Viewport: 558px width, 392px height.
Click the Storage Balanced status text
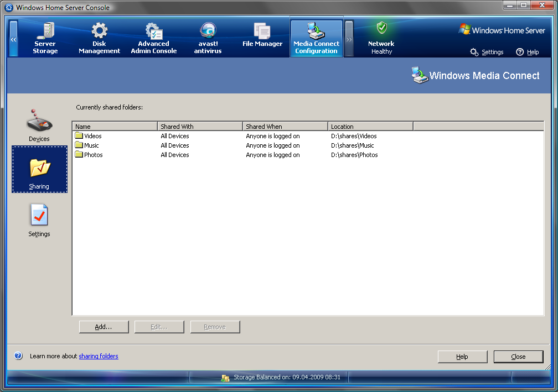[287, 377]
